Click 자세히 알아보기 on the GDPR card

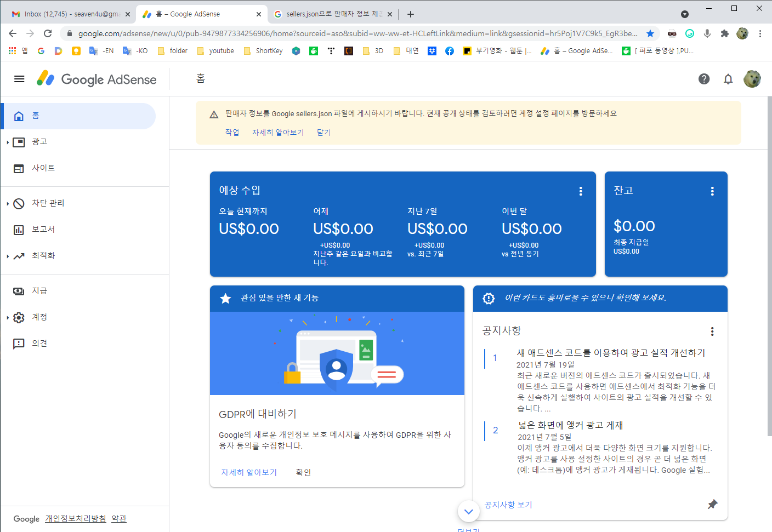pyautogui.click(x=249, y=472)
